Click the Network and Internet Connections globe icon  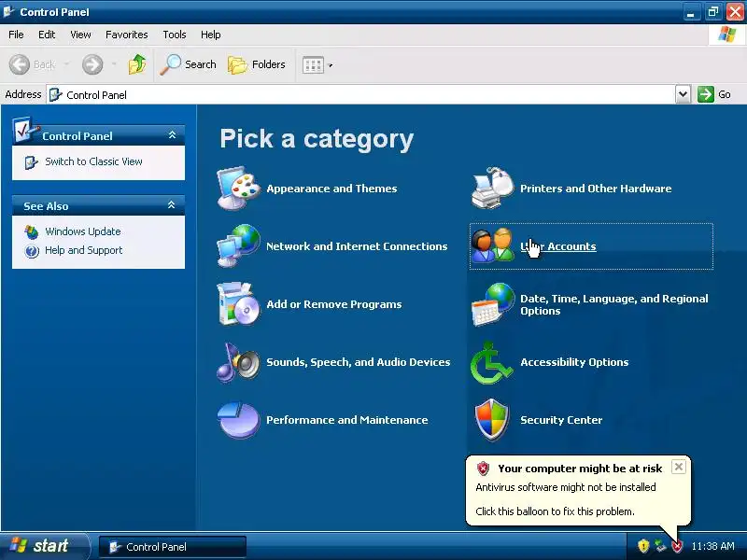[238, 245]
